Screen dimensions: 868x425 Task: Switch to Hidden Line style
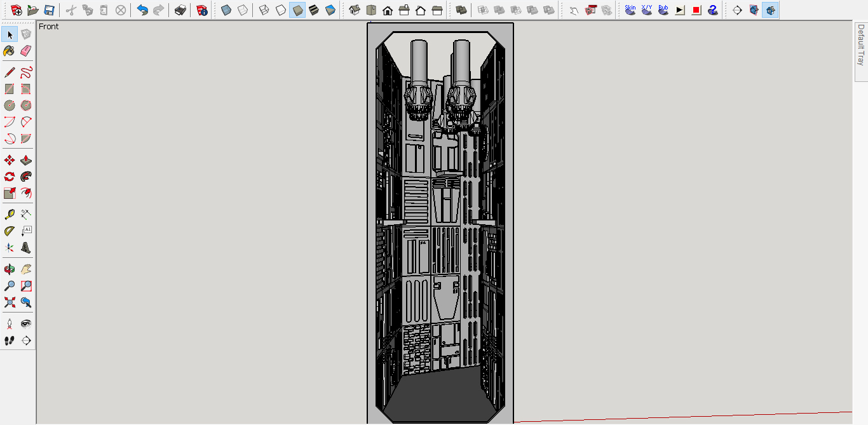(281, 10)
